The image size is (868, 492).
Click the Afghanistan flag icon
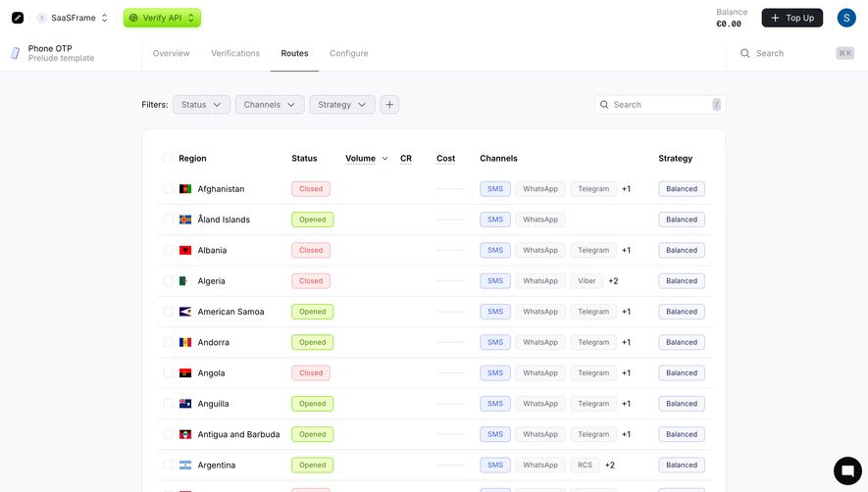coord(185,189)
